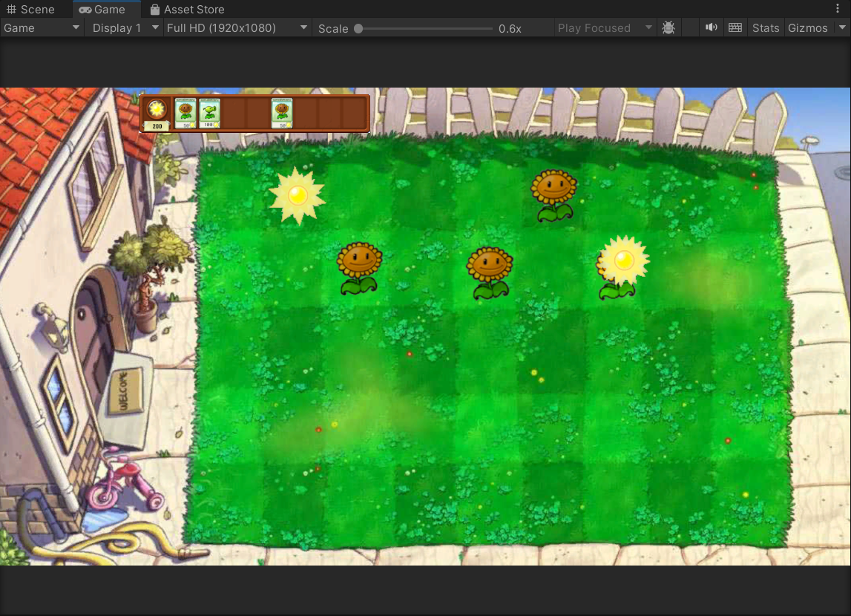Pick the lone Sunflower card among empty slots
The width and height of the screenshot is (851, 616).
pos(282,113)
